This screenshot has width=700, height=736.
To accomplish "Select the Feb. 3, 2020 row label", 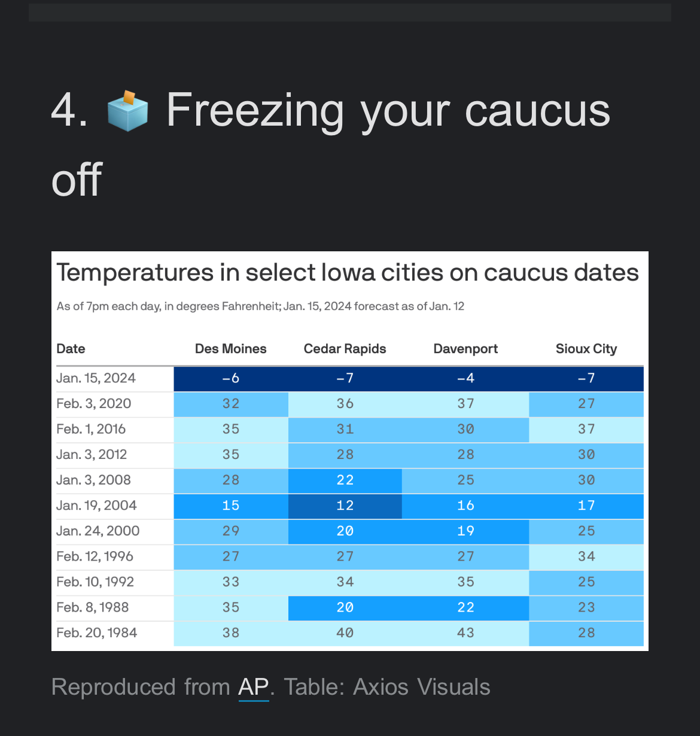I will point(94,404).
